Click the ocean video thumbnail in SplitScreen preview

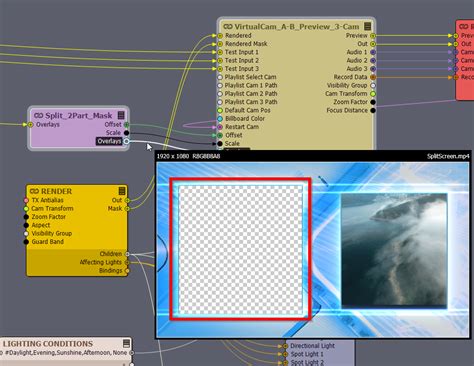coord(394,249)
